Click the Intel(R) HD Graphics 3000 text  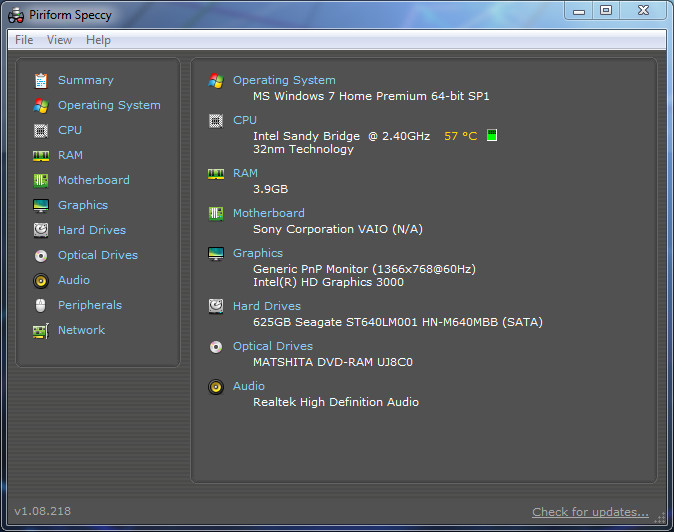328,282
